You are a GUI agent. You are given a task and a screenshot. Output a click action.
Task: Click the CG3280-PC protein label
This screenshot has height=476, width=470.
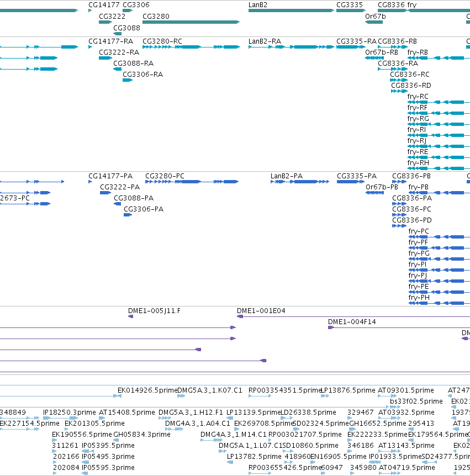click(x=165, y=176)
